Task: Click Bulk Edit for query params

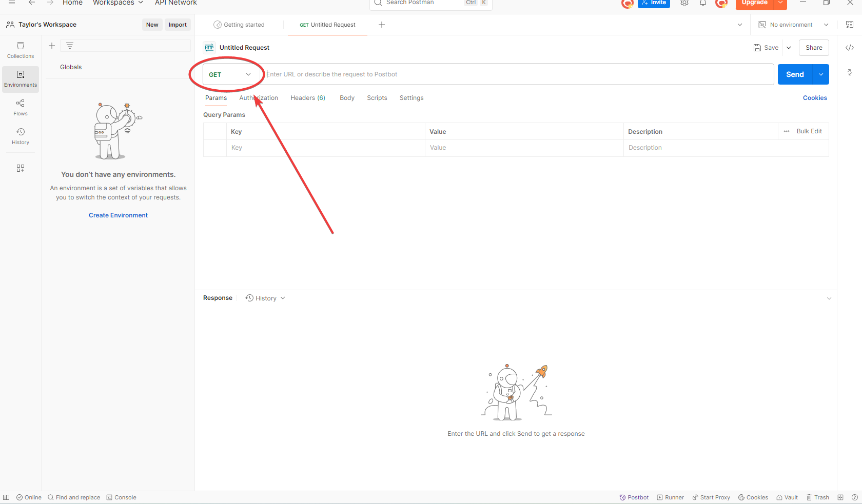Action: click(809, 131)
